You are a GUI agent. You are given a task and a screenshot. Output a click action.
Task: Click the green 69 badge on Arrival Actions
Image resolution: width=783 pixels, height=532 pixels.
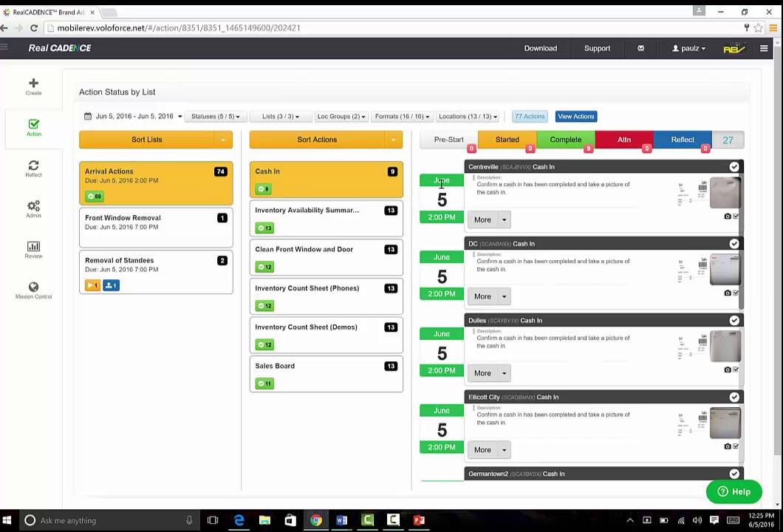click(95, 197)
